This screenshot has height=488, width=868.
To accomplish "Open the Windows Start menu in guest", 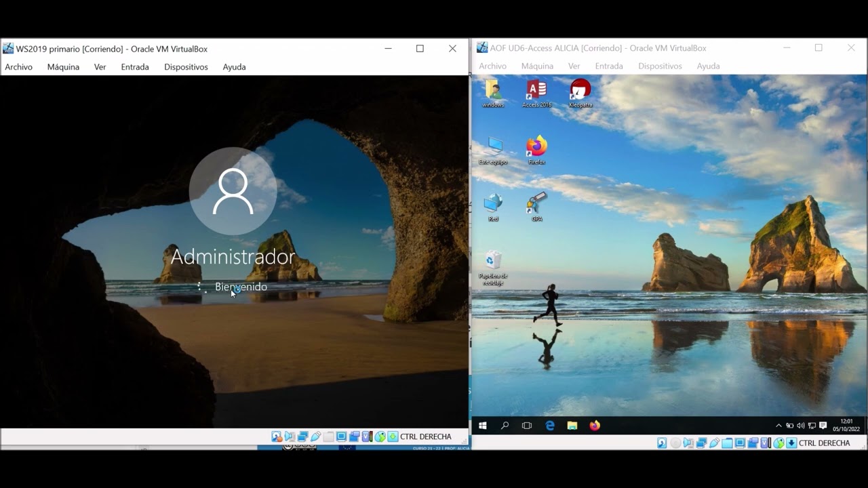I will point(483,426).
